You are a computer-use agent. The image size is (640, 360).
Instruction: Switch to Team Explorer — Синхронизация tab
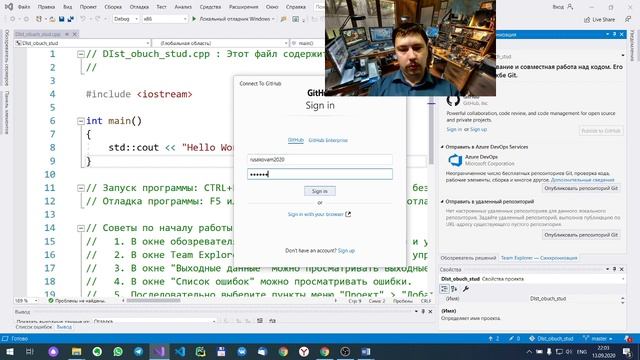click(539, 258)
